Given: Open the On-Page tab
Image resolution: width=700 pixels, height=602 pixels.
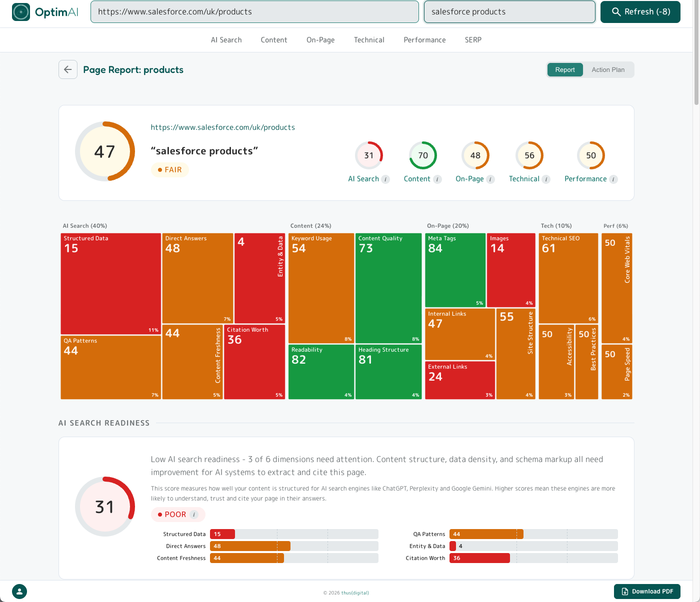Looking at the screenshot, I should (320, 40).
